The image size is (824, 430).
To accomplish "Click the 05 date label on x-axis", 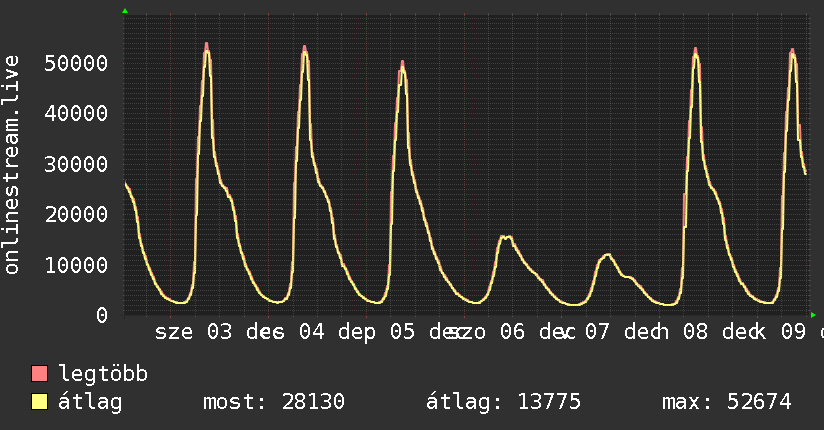I will pos(402,332).
